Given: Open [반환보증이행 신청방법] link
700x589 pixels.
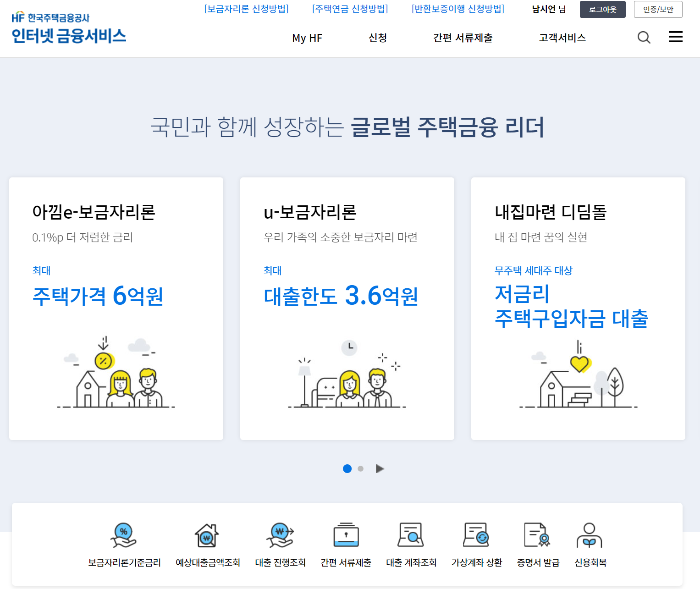Looking at the screenshot, I should (458, 9).
